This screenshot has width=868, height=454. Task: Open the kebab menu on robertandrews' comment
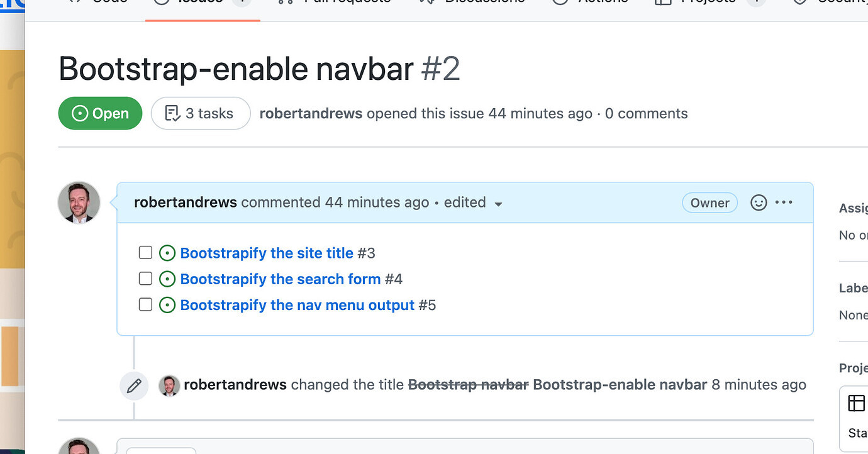pos(784,202)
